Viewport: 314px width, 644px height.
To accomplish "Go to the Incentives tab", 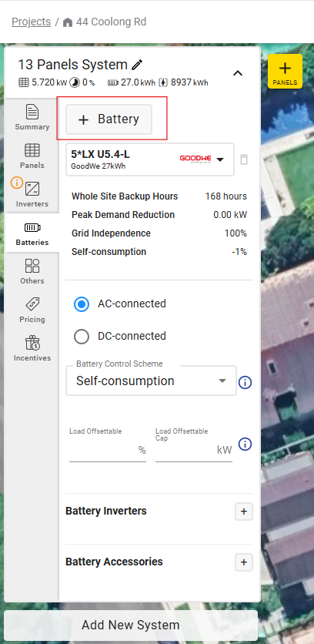I will coord(32,349).
